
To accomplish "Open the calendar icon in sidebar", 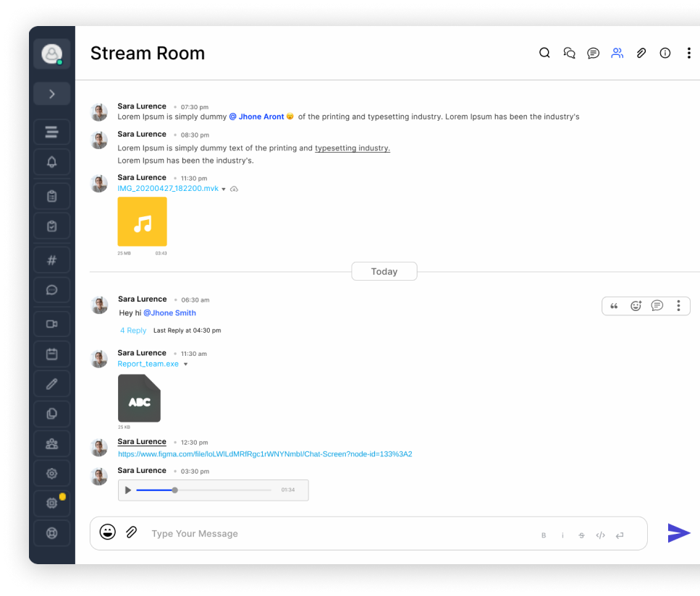I will 52,354.
